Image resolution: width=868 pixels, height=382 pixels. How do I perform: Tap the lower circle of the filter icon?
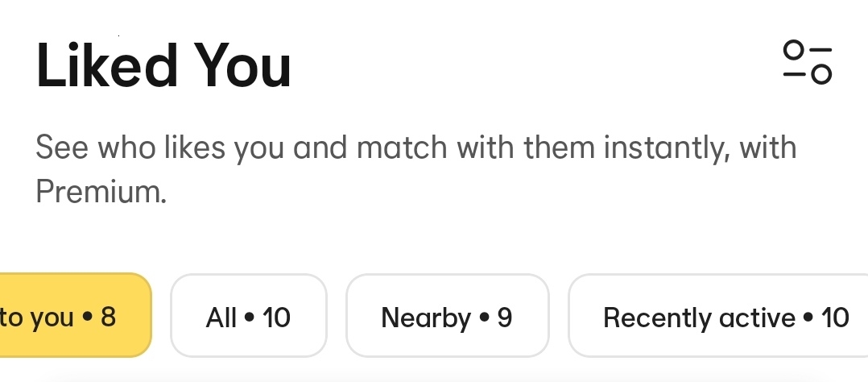point(821,73)
